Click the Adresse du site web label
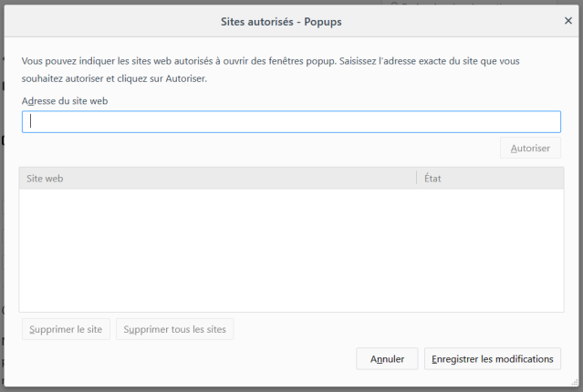This screenshot has height=392, width=583. pos(65,101)
